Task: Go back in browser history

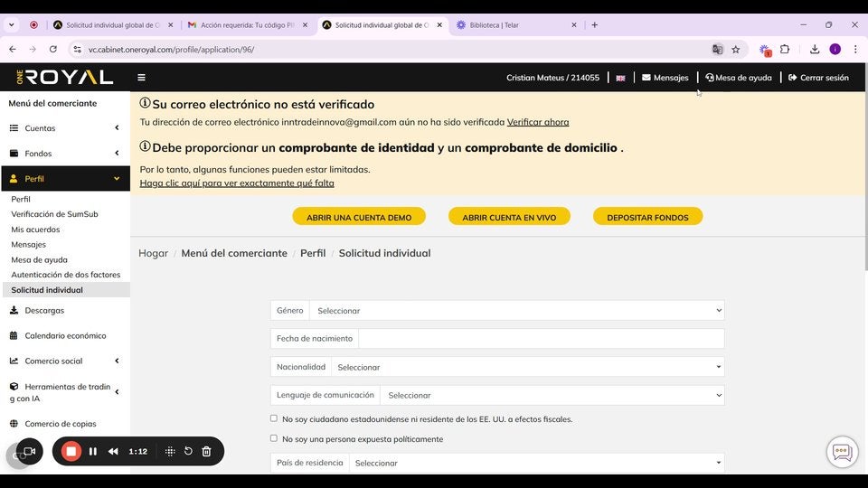Action: [x=13, y=49]
